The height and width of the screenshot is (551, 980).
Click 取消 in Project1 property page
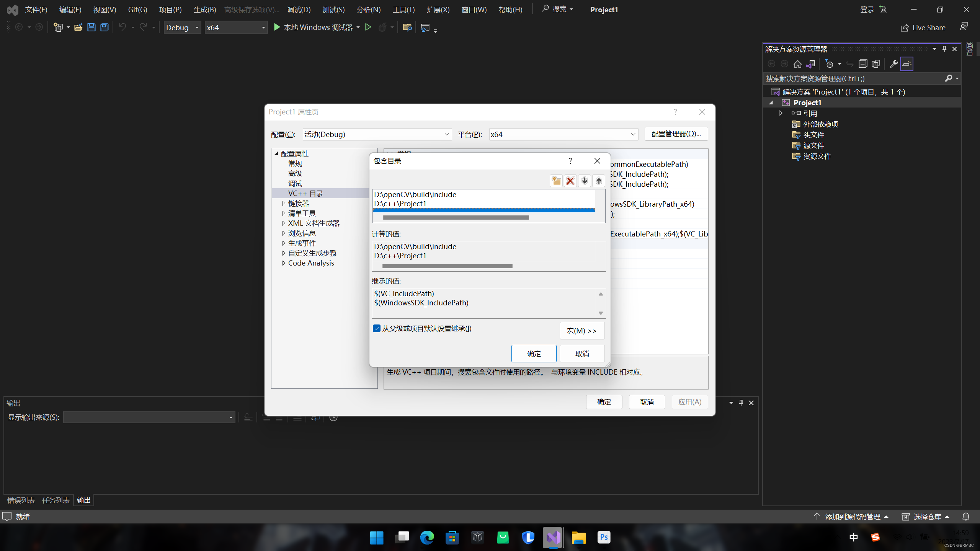coord(647,402)
